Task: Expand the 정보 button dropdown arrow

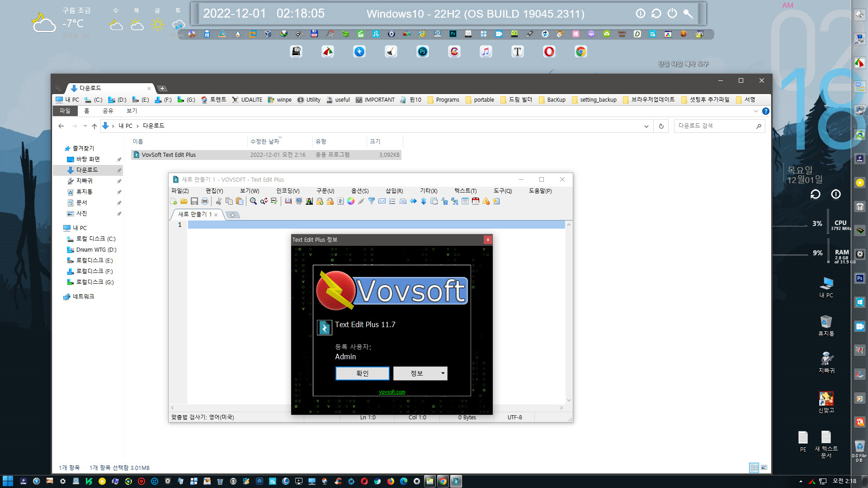Action: click(443, 373)
